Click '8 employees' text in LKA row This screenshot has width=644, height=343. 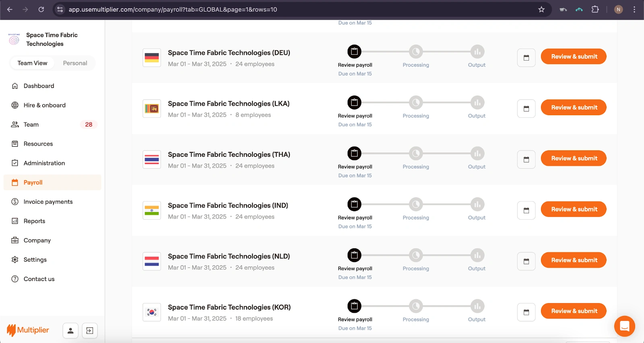tap(253, 115)
